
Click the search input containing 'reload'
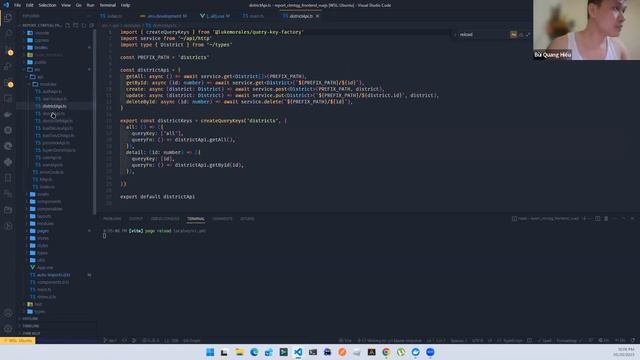click(484, 35)
